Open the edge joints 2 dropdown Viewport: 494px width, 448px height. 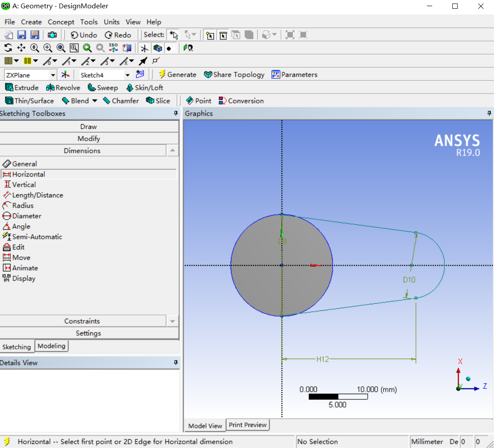pos(93,61)
